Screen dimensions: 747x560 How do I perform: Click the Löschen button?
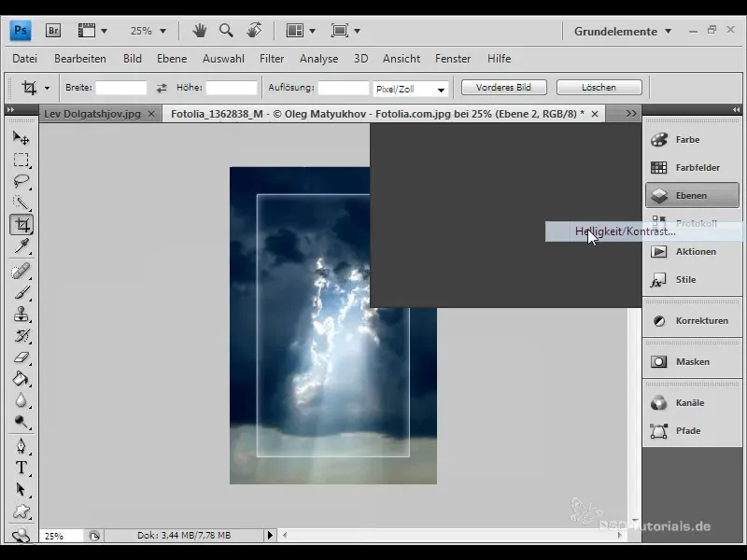point(599,88)
